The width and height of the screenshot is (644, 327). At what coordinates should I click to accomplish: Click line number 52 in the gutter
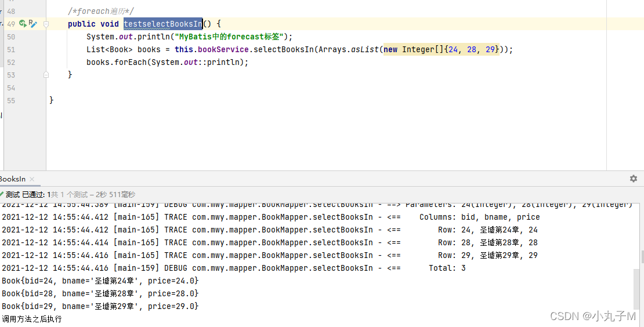tap(11, 63)
